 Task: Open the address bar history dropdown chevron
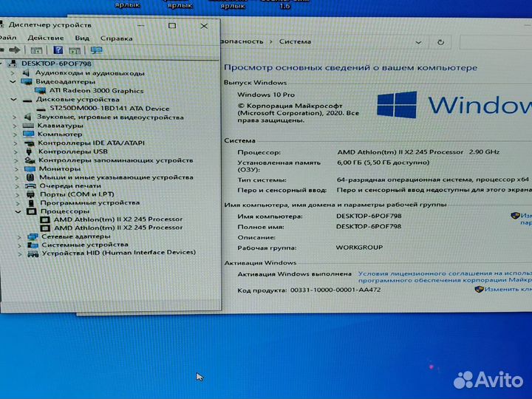[418, 42]
